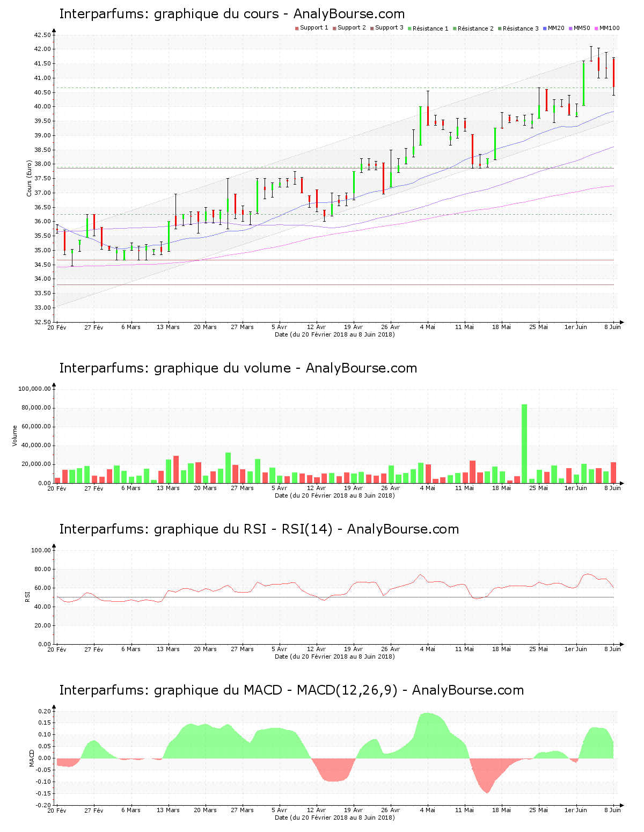Click the purple MM50 legend swatch
Image resolution: width=644 pixels, height=832 pixels.
[571, 28]
